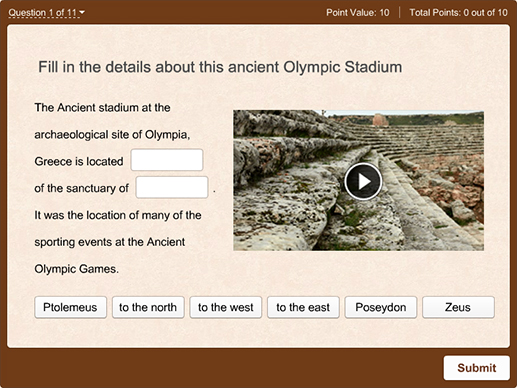Click the blank after 'Greece is located'
Screen dimensions: 517x388
point(167,160)
